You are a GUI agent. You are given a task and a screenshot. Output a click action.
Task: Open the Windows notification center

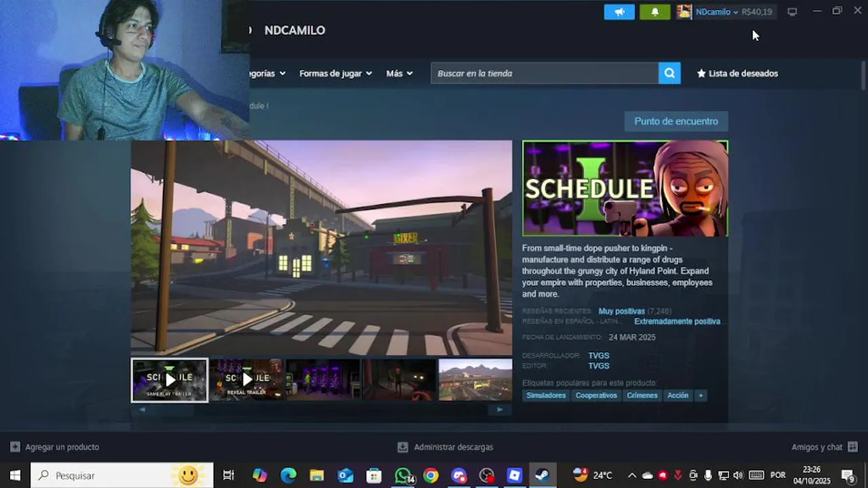point(848,475)
